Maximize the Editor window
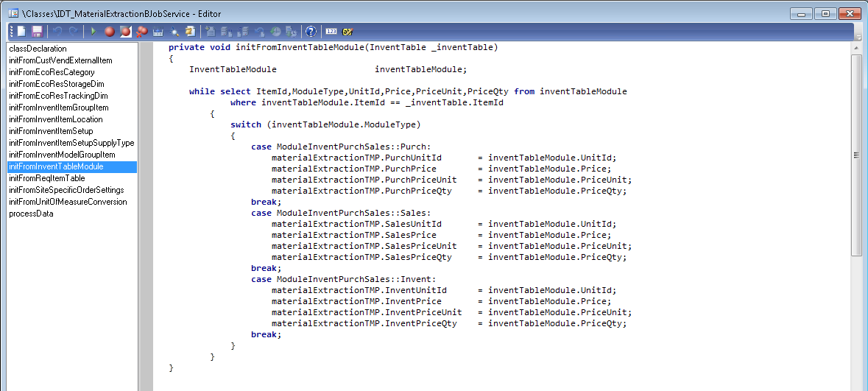Viewport: 868px width, 391px height. click(x=825, y=14)
